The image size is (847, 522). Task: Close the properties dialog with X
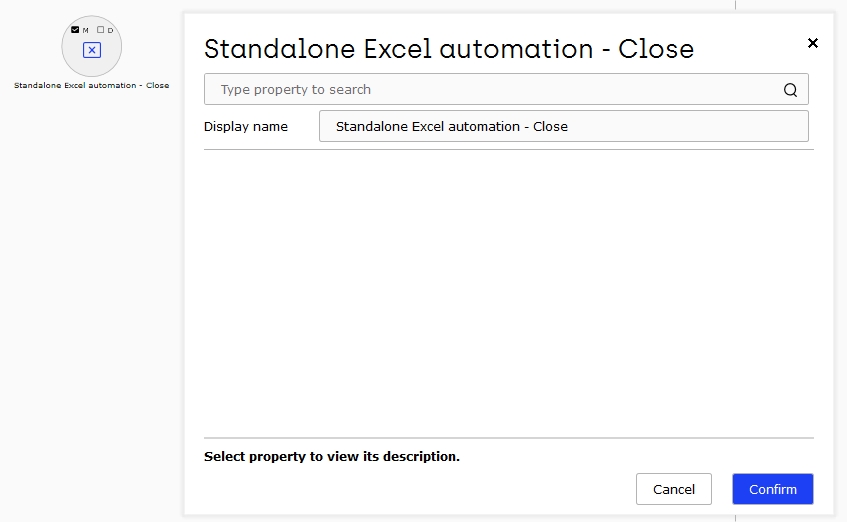pos(812,43)
